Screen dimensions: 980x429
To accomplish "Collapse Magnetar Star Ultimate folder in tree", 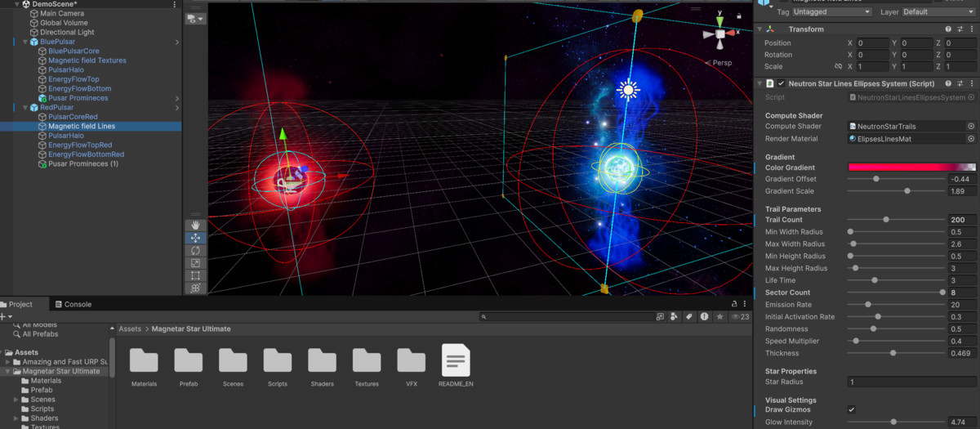I will 7,371.
